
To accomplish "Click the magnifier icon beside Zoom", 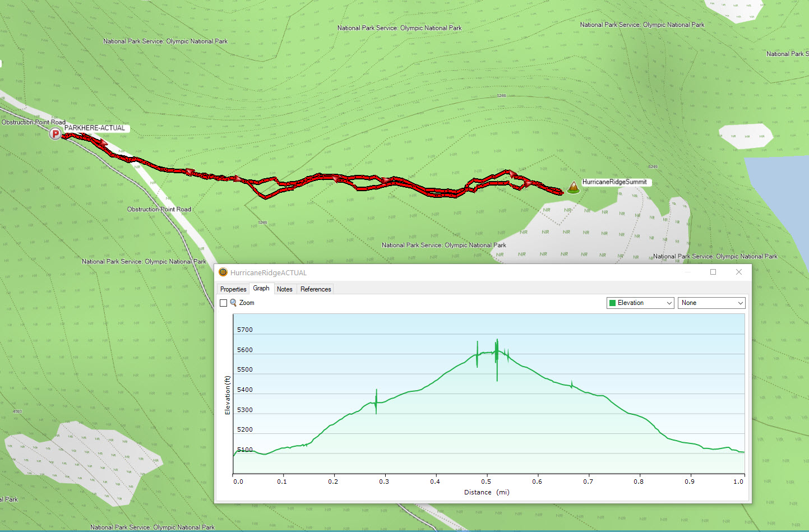I will point(233,303).
